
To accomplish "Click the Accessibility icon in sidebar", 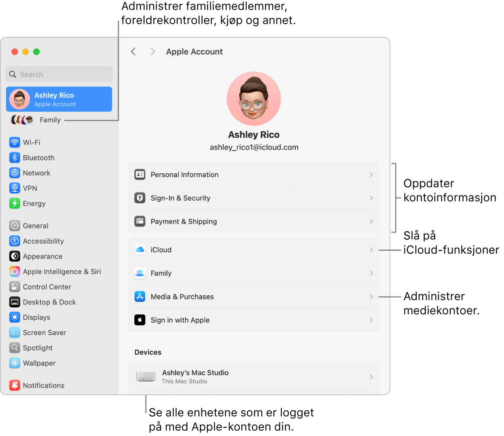I will [x=15, y=241].
